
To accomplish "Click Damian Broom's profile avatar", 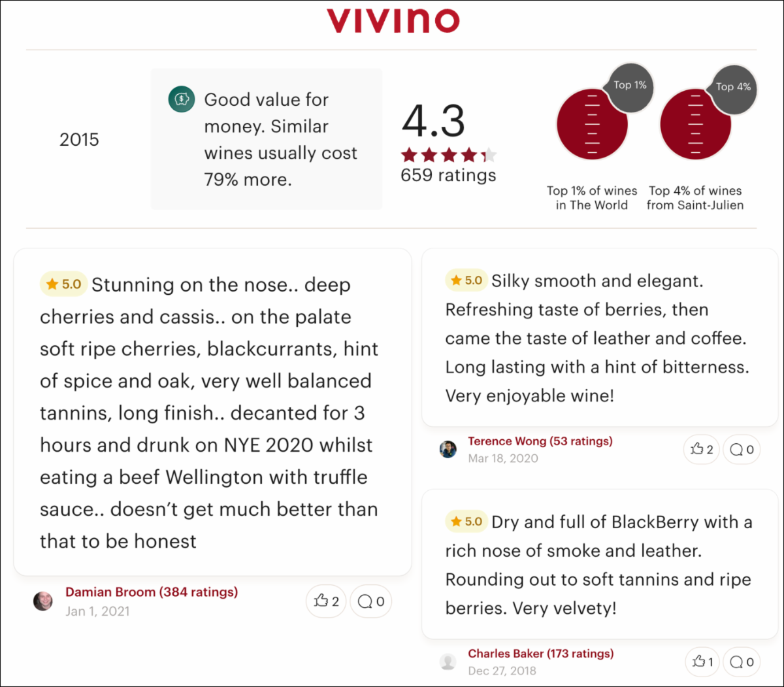I will pyautogui.click(x=43, y=601).
